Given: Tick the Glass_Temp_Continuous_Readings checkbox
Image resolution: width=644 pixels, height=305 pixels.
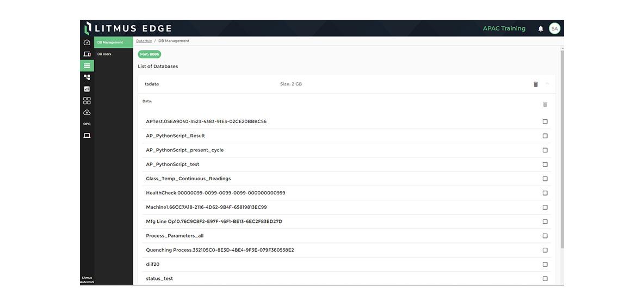Looking at the screenshot, I should coord(545,179).
